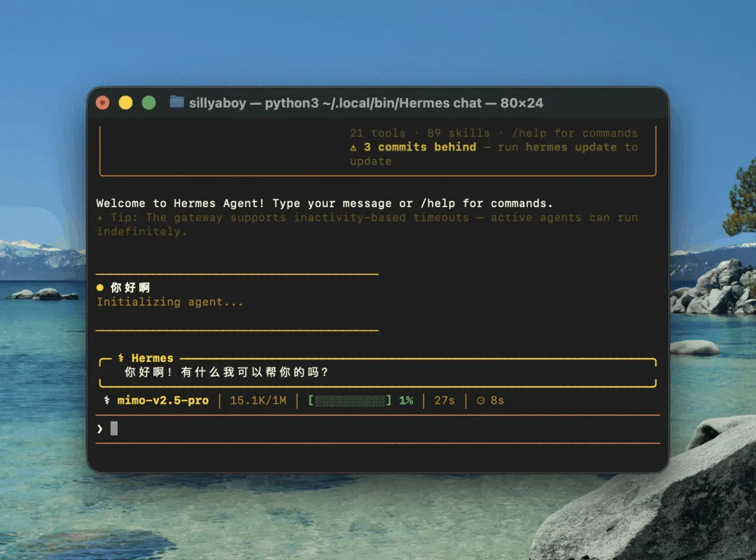Click the 15.1K/1M token counter
The height and width of the screenshot is (560, 756).
click(258, 400)
